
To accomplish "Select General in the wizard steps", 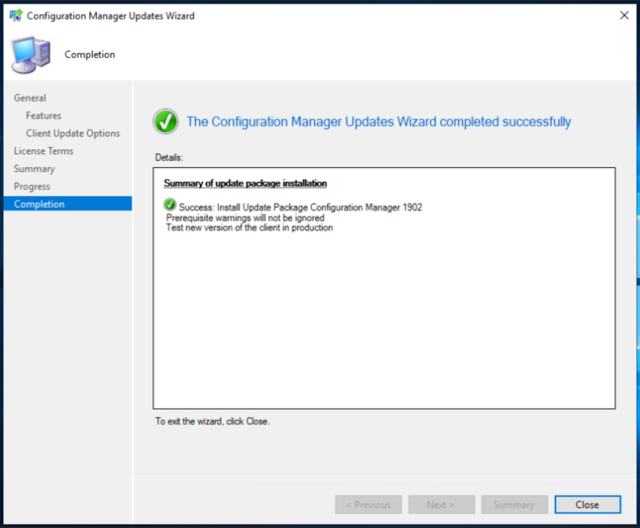I will point(30,98).
